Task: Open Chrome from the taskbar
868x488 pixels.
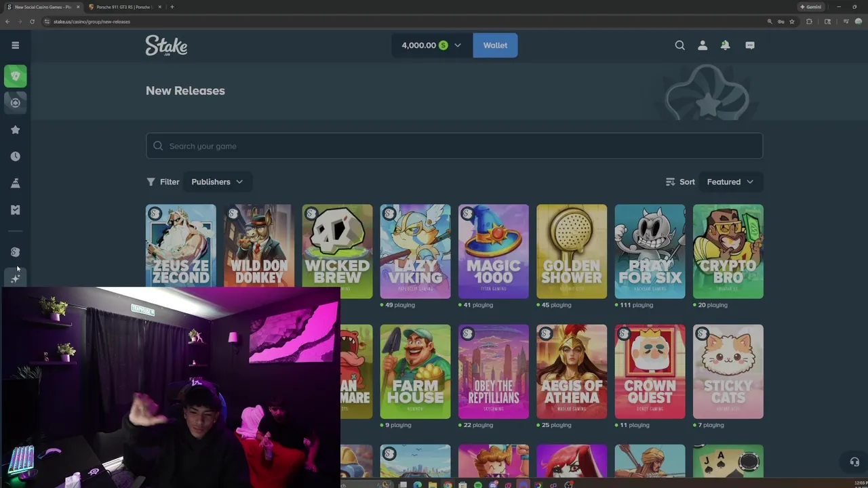Action: 448,485
